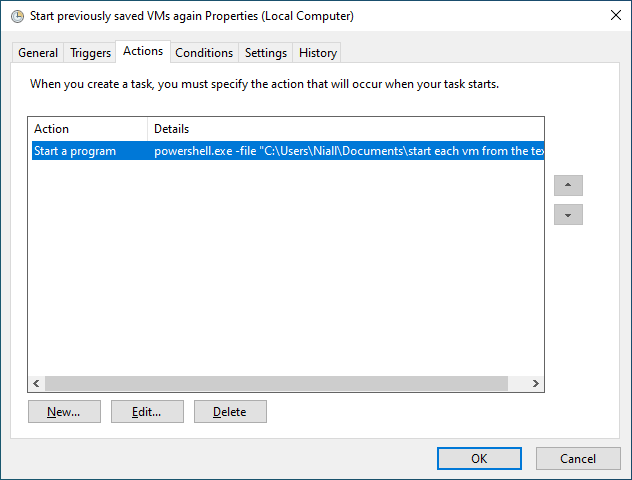Open the Settings tab

266,53
